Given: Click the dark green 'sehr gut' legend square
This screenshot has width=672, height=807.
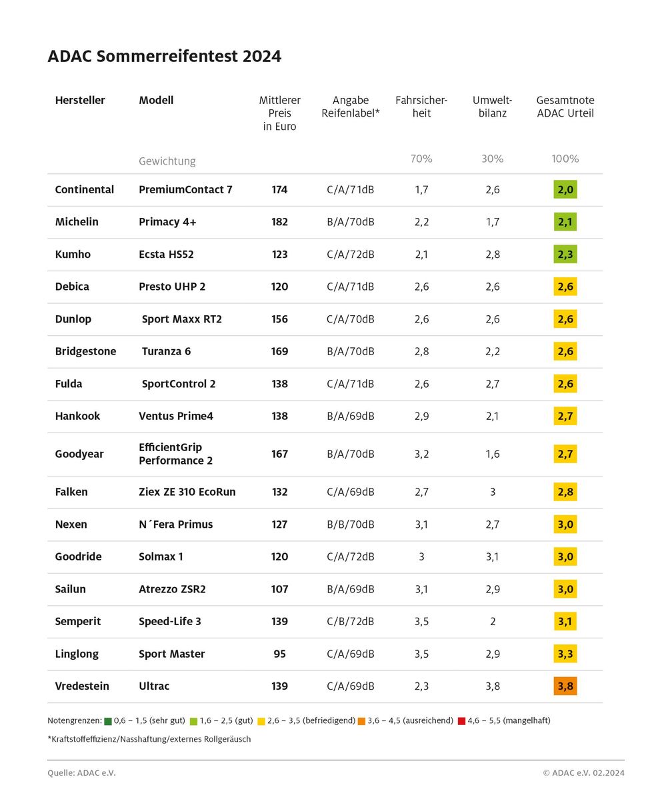Looking at the screenshot, I should 108,721.
